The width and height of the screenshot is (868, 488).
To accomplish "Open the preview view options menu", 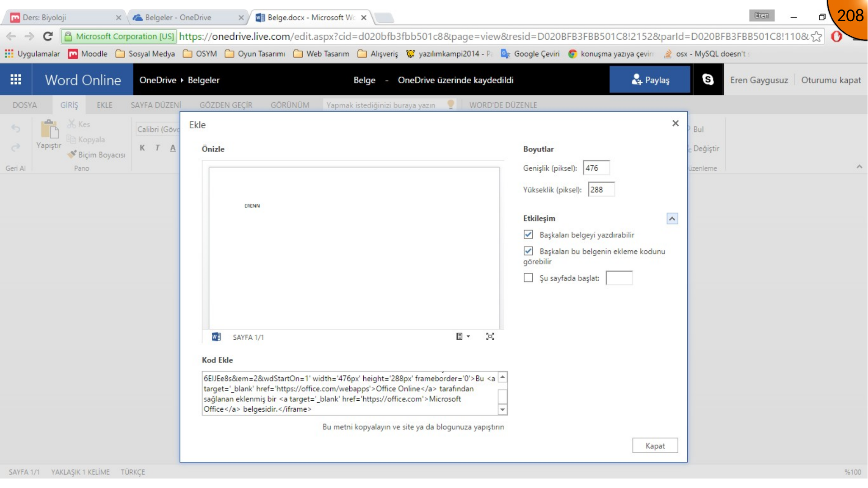I will click(463, 337).
